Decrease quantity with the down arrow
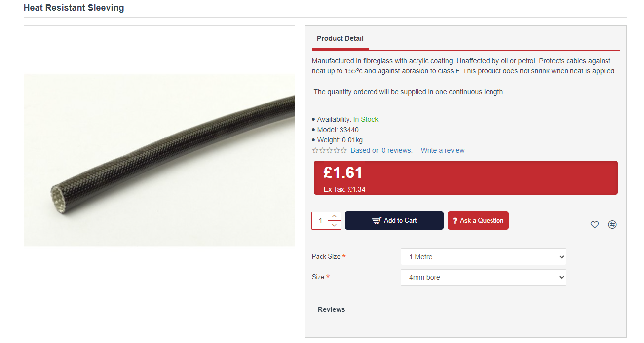 click(334, 225)
